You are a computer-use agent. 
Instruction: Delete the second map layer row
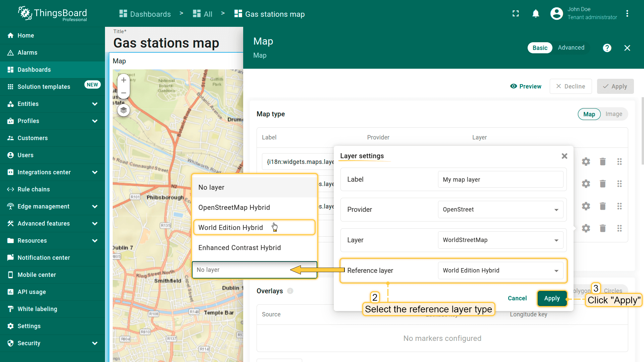(602, 184)
